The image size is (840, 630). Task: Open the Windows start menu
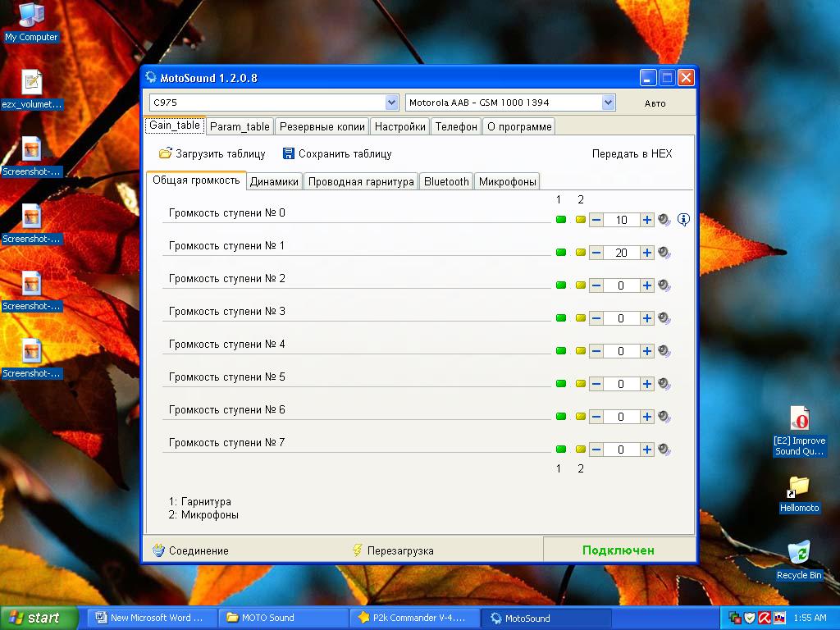click(39, 618)
